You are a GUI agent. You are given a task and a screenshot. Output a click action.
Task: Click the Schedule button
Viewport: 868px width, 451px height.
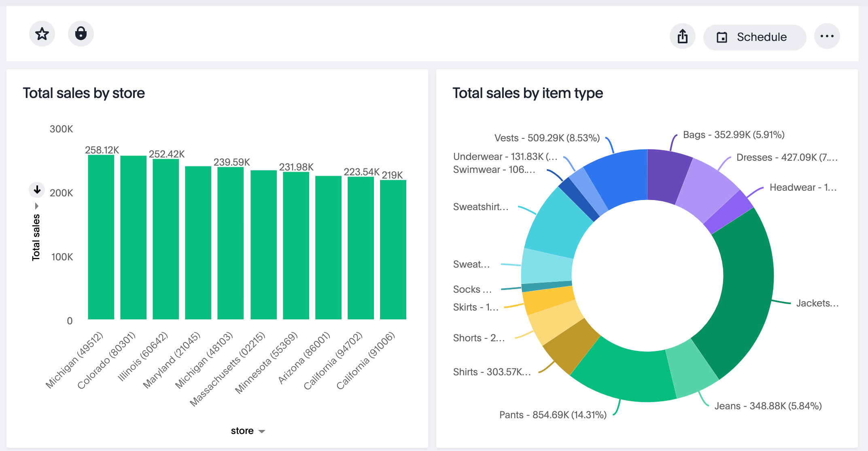[x=754, y=37]
